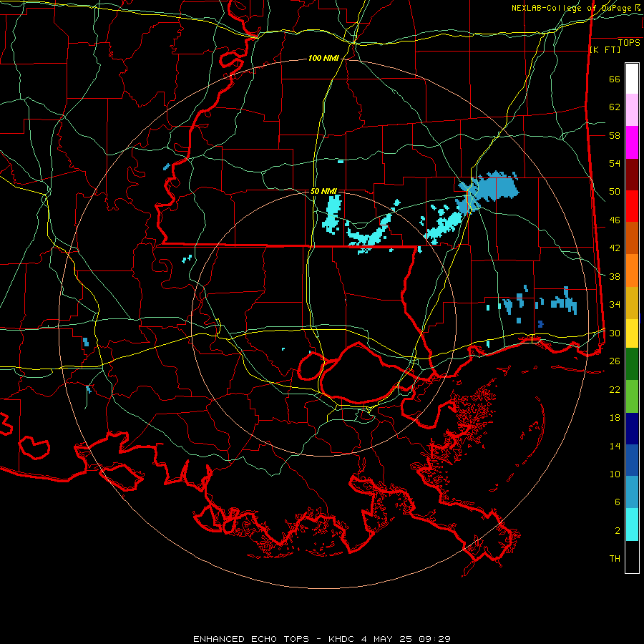Image resolution: width=644 pixels, height=644 pixels.
Task: Click the 18 value on the legend
Action: pyautogui.click(x=615, y=418)
